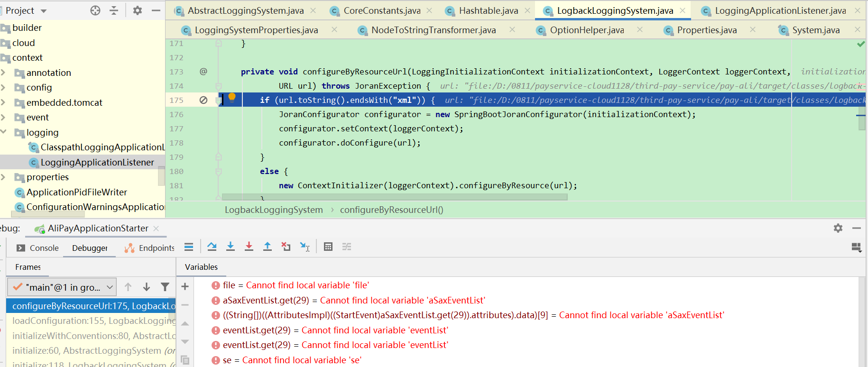Expand the annotation folder

[3, 73]
